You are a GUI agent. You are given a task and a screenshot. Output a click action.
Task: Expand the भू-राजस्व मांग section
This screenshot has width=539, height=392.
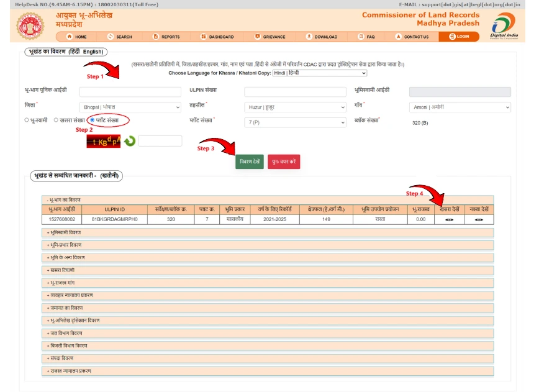(268, 283)
